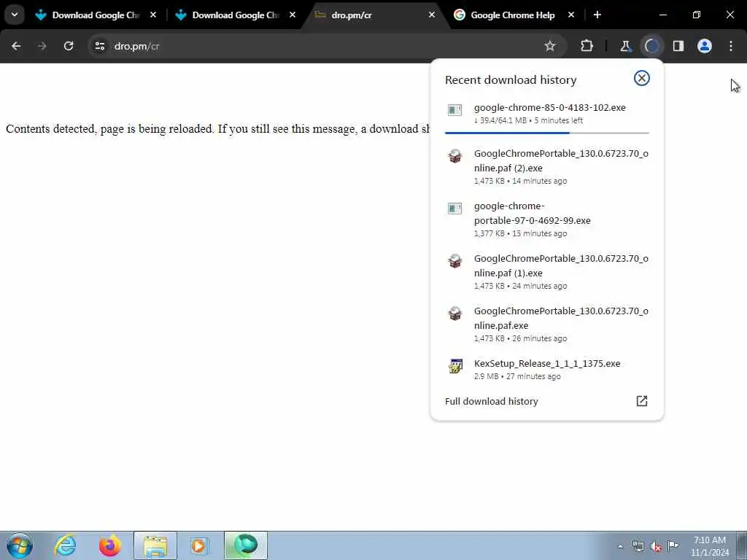Open the Windows Start button
Image resolution: width=747 pixels, height=560 pixels.
pos(20,545)
